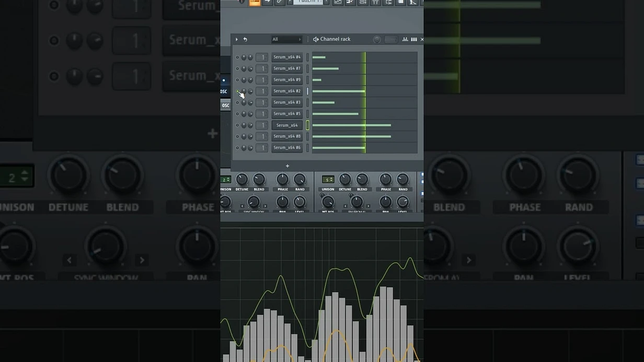644x362 pixels.
Task: Click mixer track number for Serum_x64 #4
Action: 262,57
